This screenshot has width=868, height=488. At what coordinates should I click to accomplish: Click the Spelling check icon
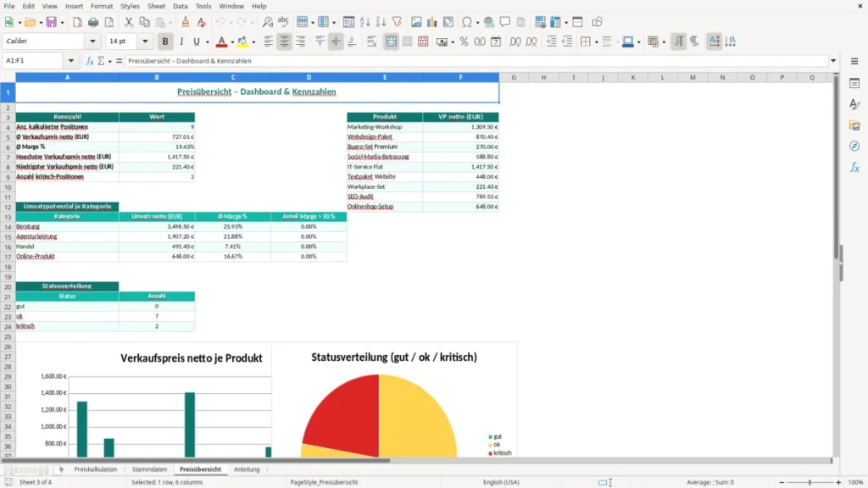click(283, 22)
